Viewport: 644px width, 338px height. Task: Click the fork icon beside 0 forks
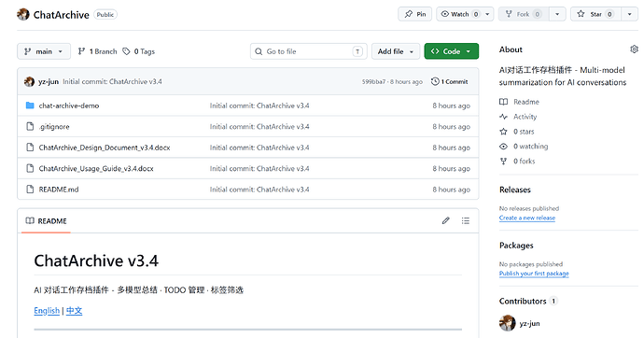click(x=503, y=161)
